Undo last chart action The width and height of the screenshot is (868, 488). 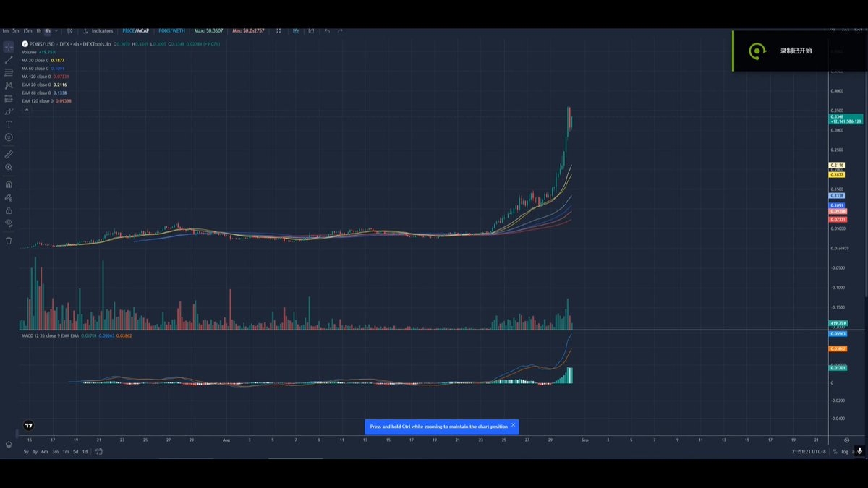[327, 30]
